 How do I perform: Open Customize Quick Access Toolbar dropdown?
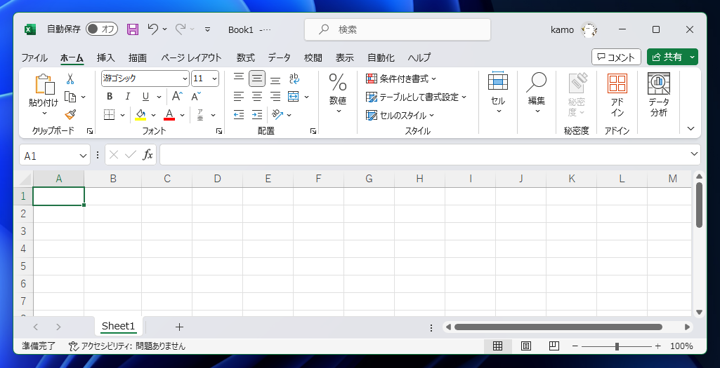pos(208,29)
